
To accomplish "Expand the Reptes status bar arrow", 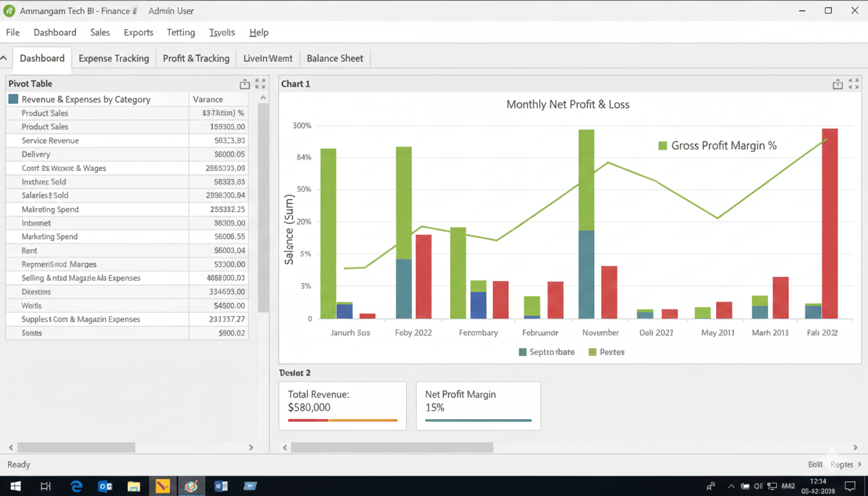I will point(860,464).
